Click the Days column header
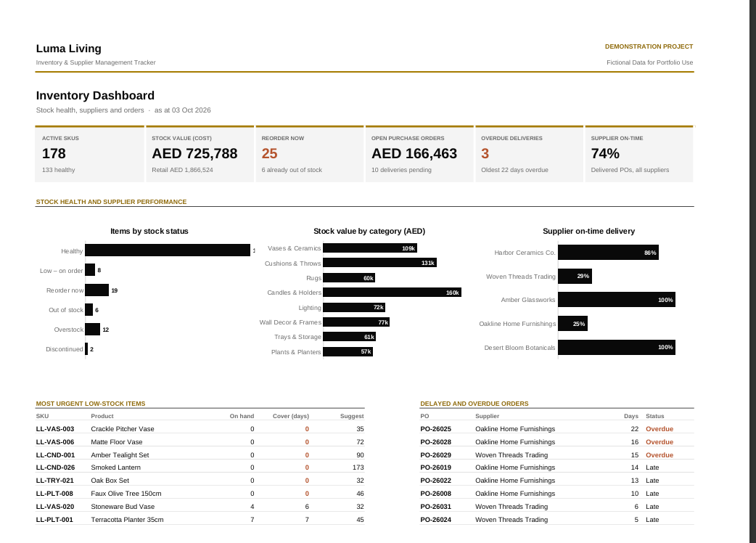Image resolution: width=756 pixels, height=543 pixels. click(631, 416)
